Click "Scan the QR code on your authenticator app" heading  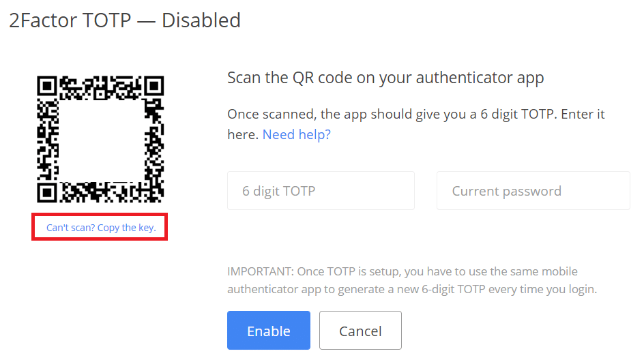point(385,78)
